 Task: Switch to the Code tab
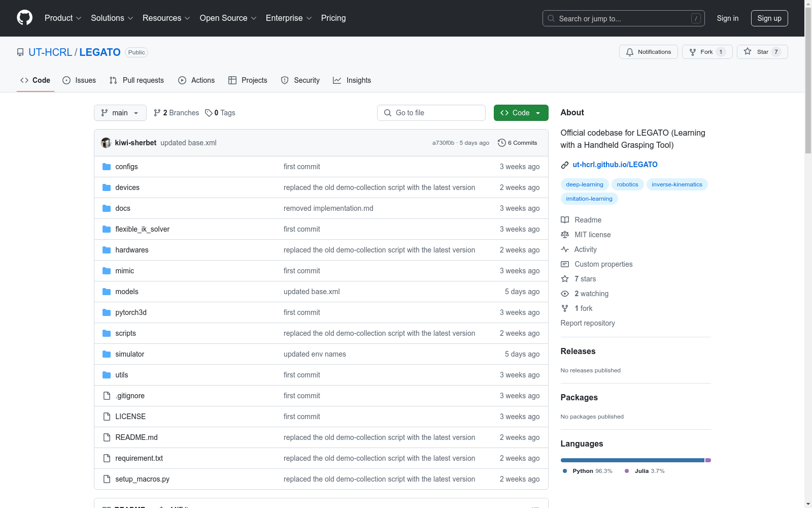click(36, 80)
